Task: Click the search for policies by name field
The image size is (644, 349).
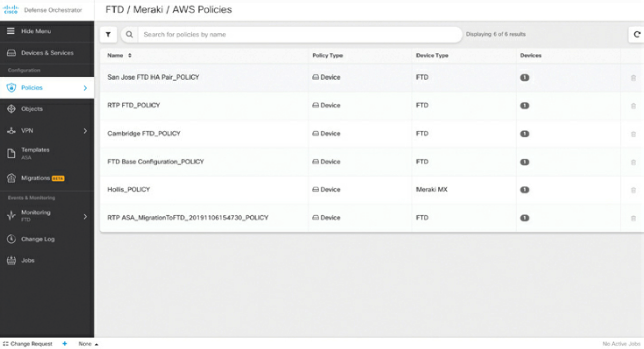Action: 299,35
